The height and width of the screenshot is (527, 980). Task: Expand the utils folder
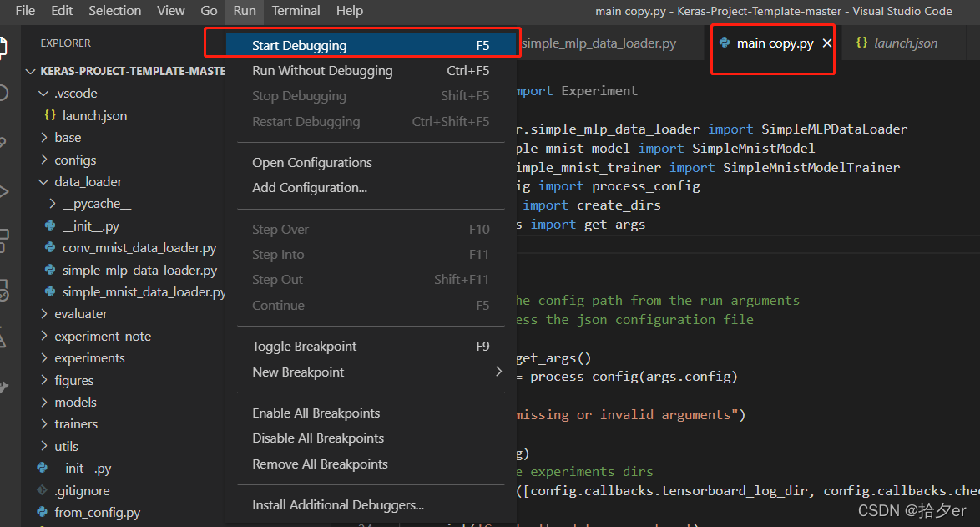click(43, 446)
